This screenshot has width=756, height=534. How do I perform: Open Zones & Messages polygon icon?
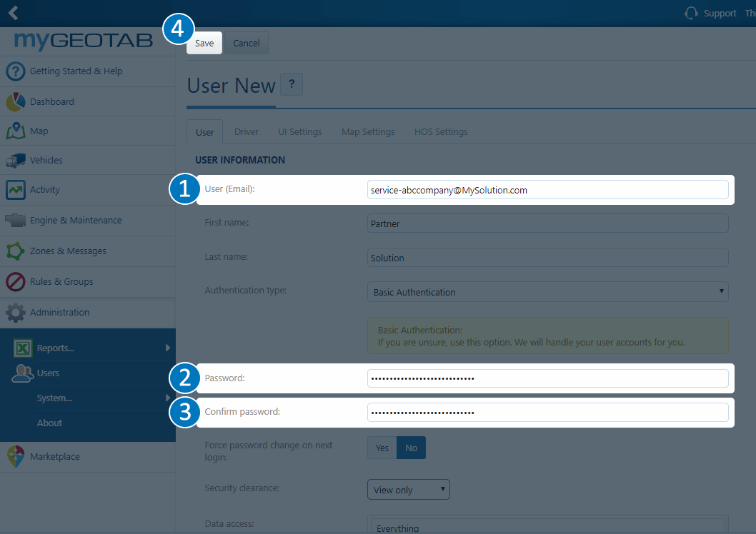[x=16, y=251]
